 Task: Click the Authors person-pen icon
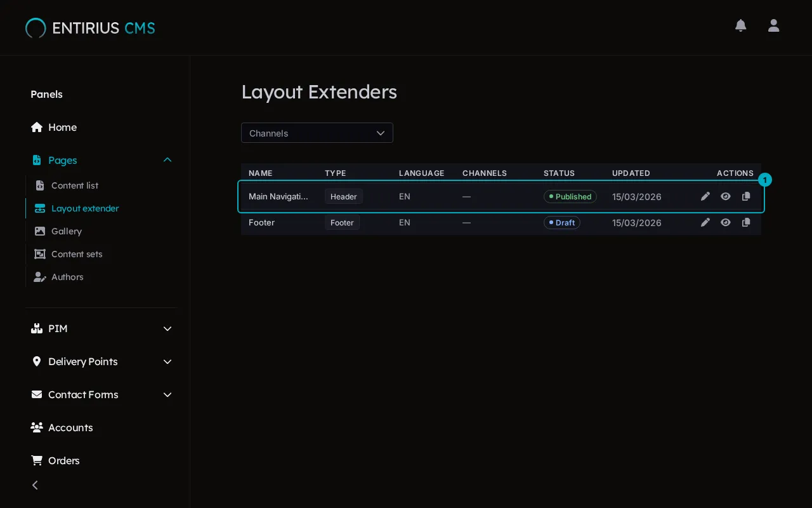[x=40, y=277]
